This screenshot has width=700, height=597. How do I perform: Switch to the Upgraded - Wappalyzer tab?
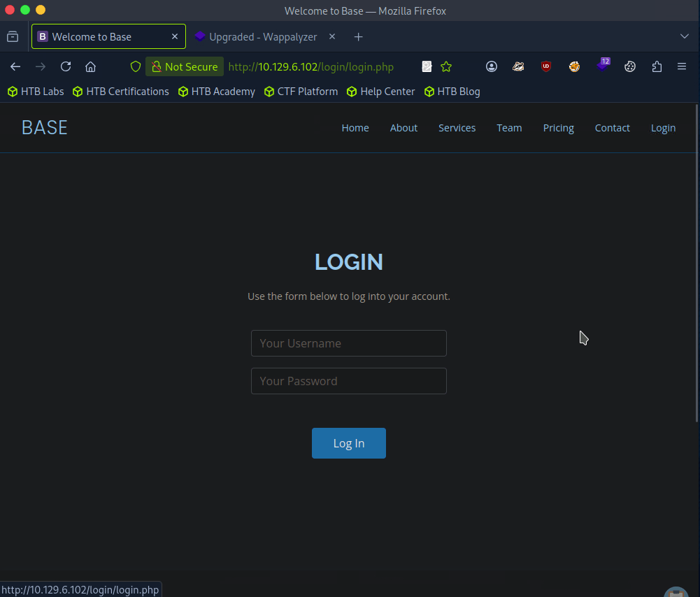click(263, 36)
